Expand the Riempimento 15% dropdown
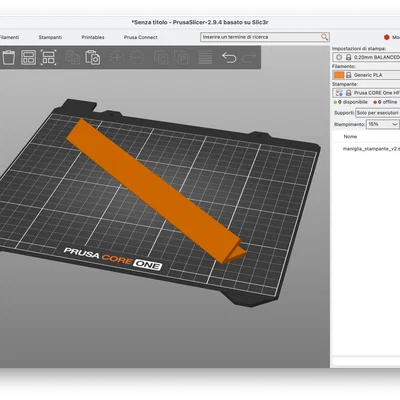The image size is (400, 400). click(383, 124)
